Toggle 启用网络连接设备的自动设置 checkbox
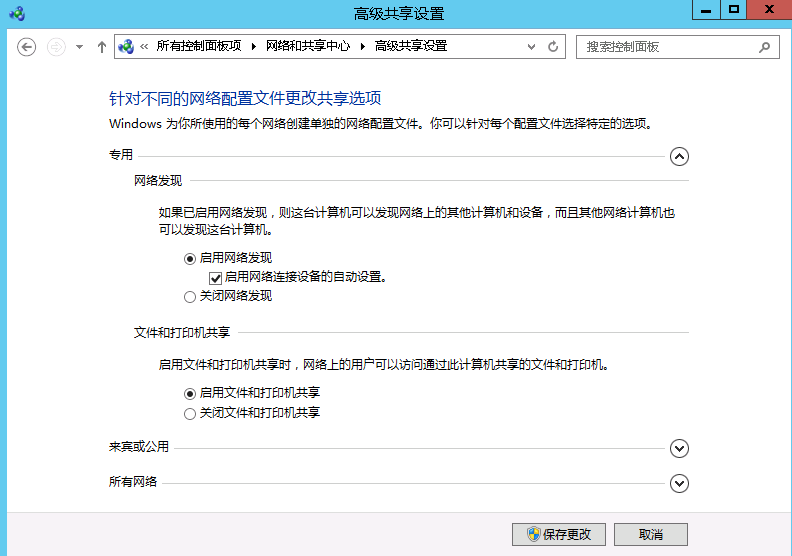 coord(215,277)
